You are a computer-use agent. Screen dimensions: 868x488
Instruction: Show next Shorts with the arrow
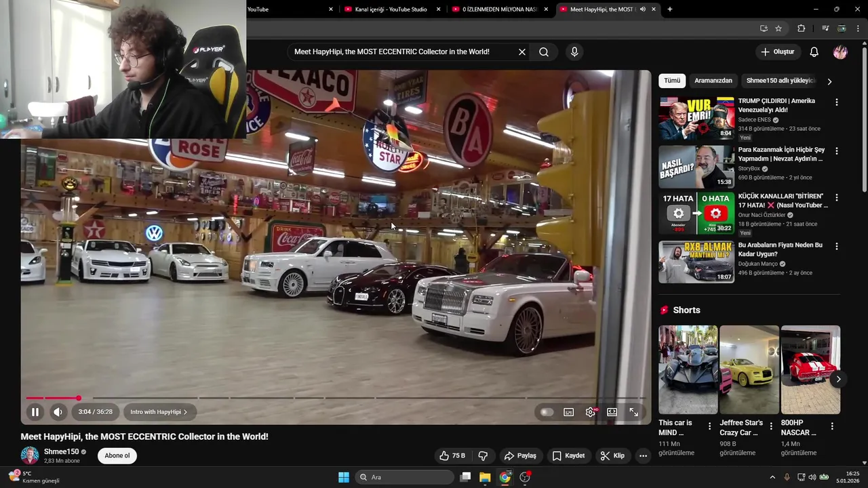pos(838,379)
